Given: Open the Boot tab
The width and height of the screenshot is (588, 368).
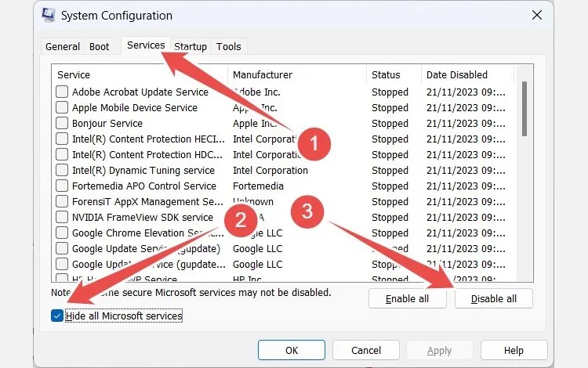Looking at the screenshot, I should pos(100,47).
